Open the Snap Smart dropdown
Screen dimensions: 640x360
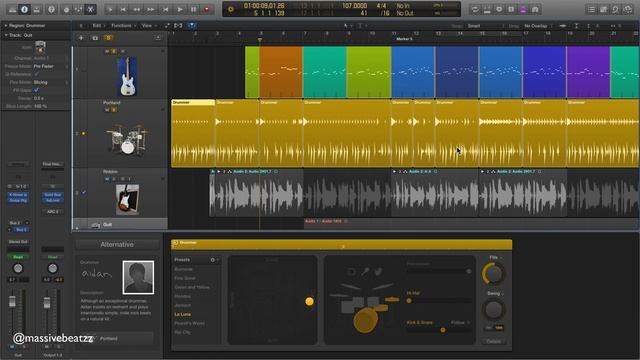(x=485, y=26)
